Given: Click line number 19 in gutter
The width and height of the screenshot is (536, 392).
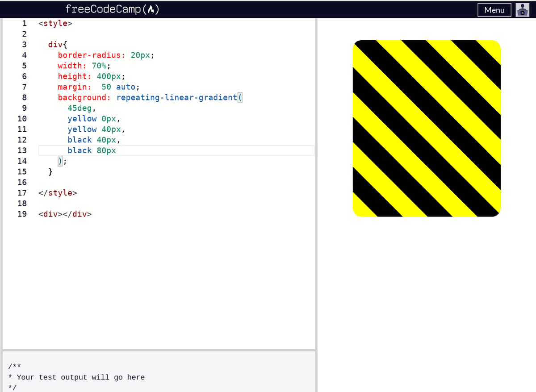Looking at the screenshot, I should 22,214.
